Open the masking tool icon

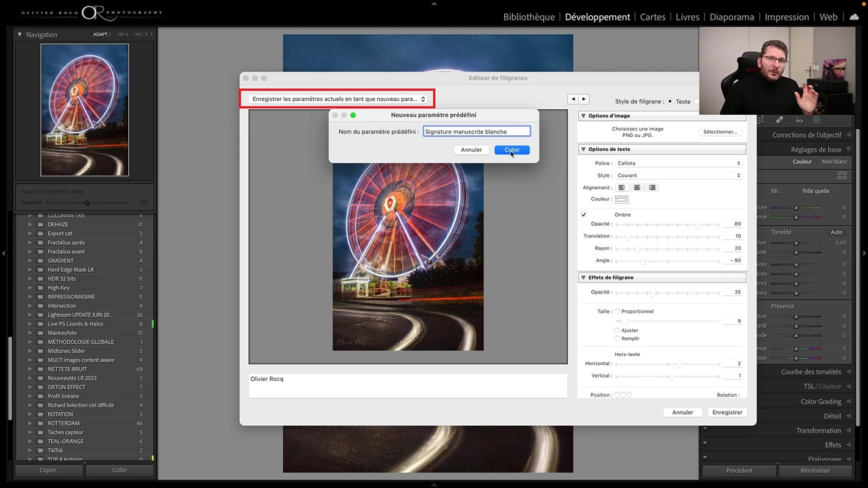[x=817, y=120]
